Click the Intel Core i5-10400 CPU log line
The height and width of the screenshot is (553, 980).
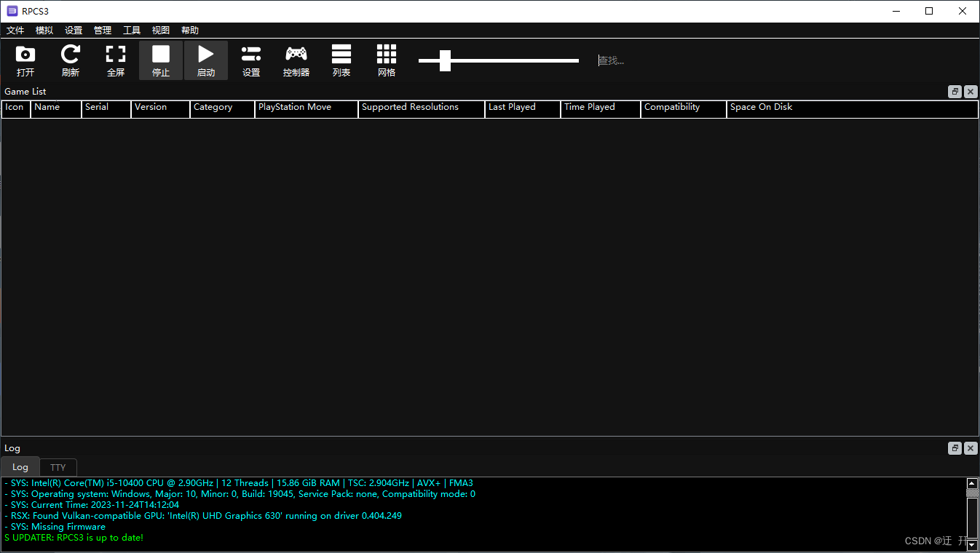239,483
